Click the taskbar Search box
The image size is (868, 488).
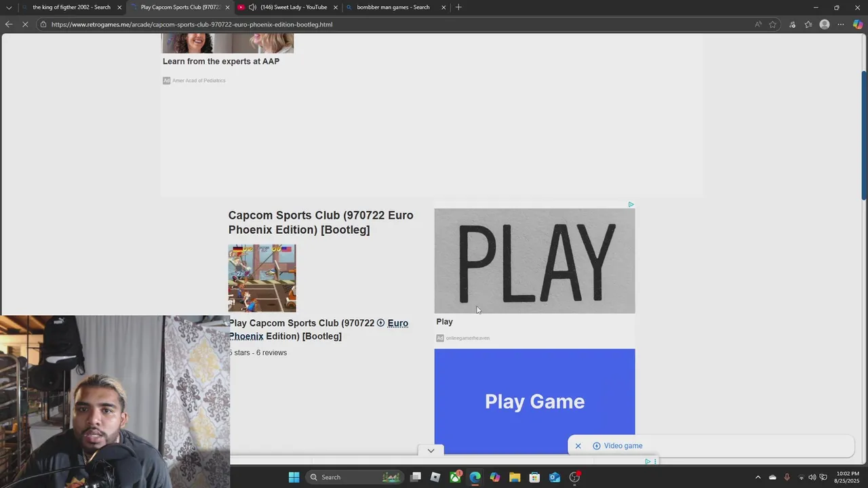(x=356, y=477)
